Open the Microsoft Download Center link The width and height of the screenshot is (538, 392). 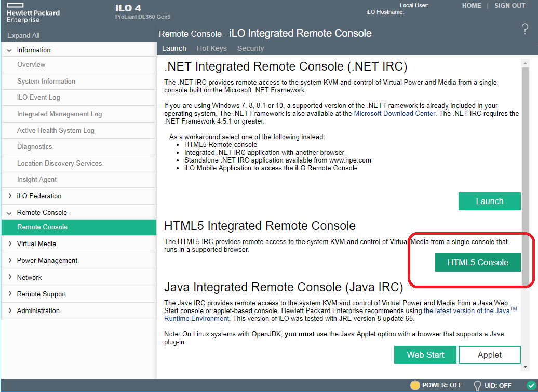[x=395, y=114]
